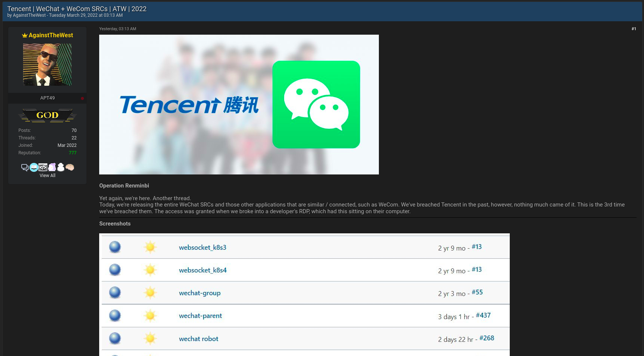The height and width of the screenshot is (356, 644).
Task: Click the blue globe icon beside wechat-group
Action: 115,292
